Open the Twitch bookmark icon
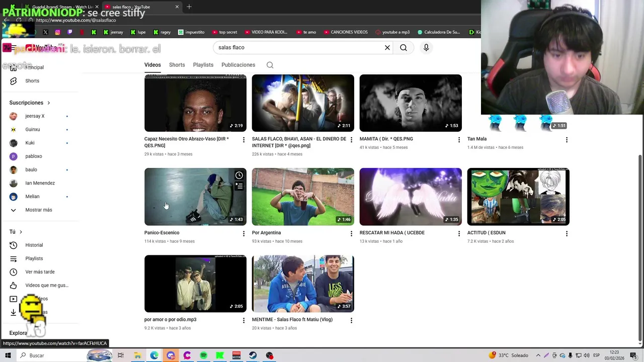This screenshot has height=362, width=644. click(69, 32)
